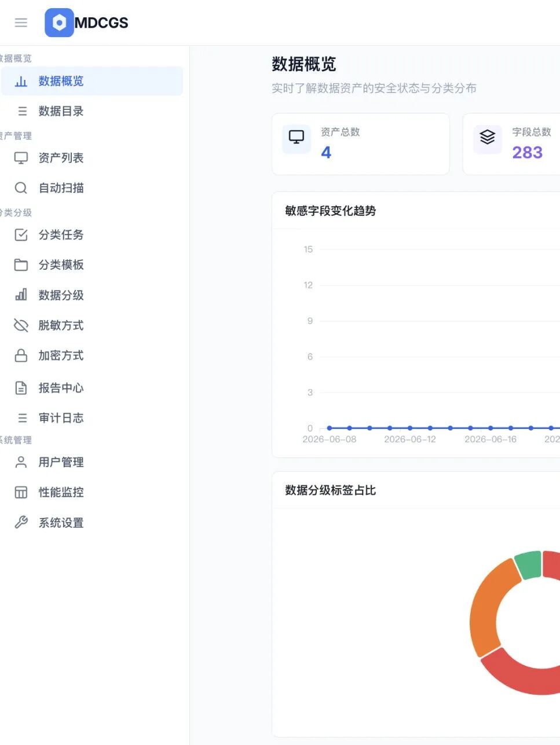The width and height of the screenshot is (560, 745).
Task: Go to 资产列表 page
Action: 91,158
